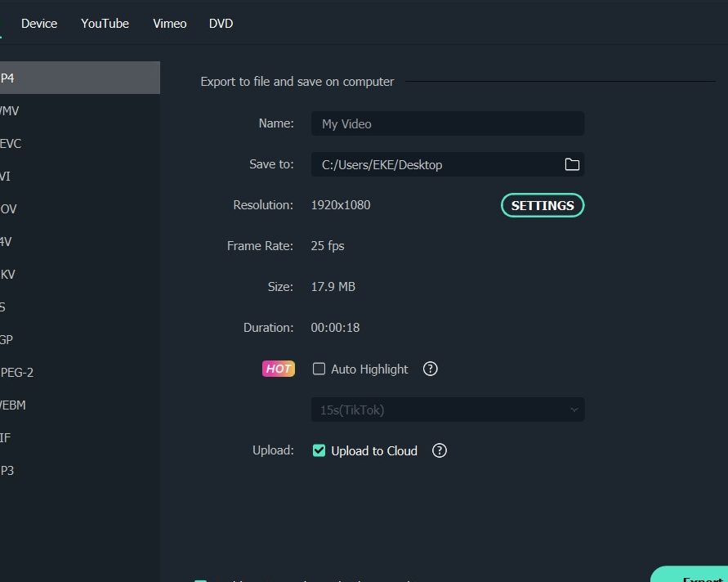Uncheck the Upload to Cloud option
728x582 pixels.
tap(318, 450)
